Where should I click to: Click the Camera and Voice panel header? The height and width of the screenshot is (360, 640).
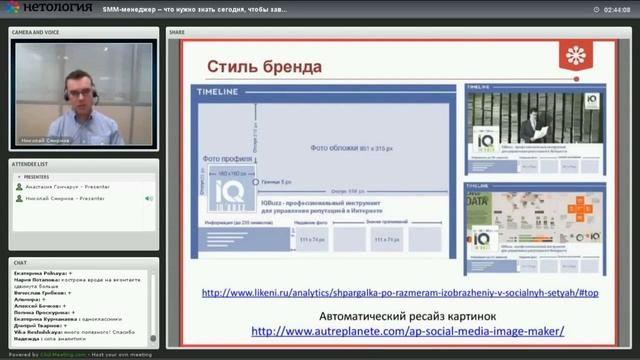coord(84,32)
